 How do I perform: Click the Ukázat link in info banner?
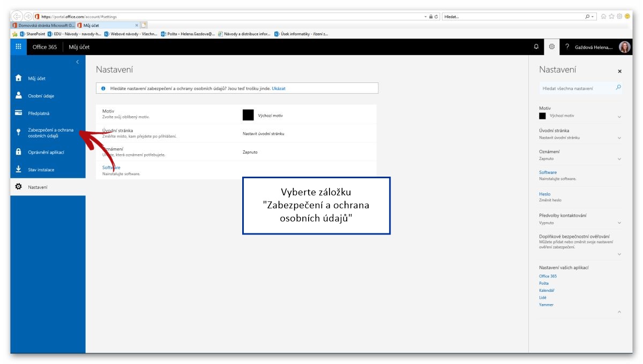coord(279,88)
